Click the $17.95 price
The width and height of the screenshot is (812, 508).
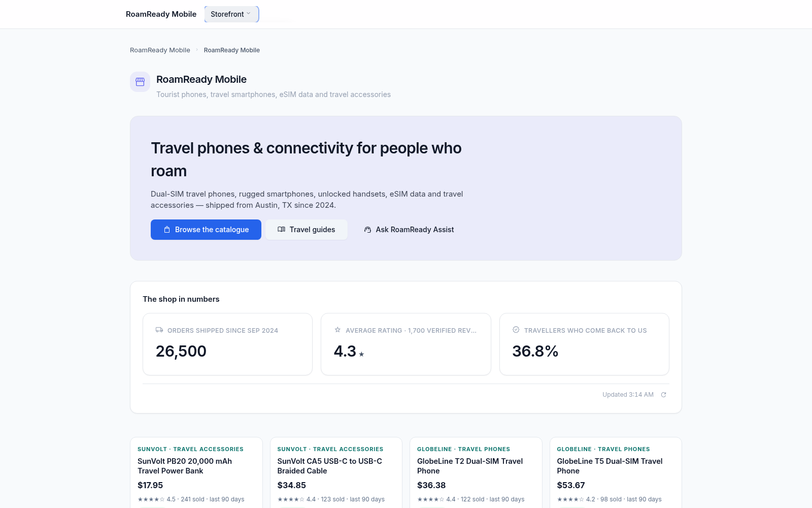[x=150, y=485]
